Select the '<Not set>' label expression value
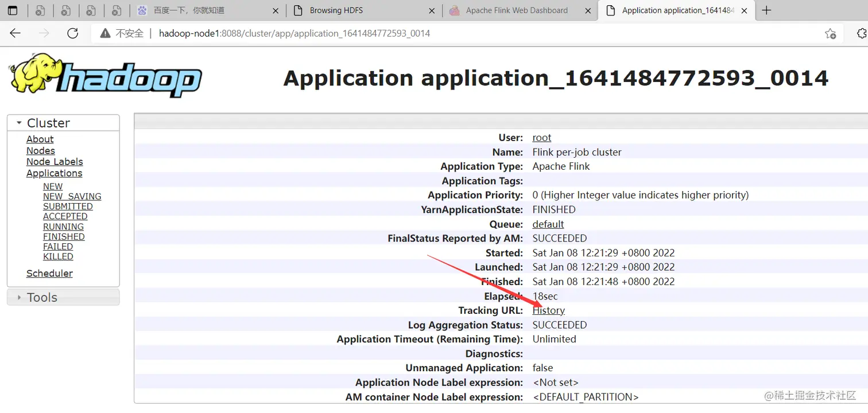The width and height of the screenshot is (868, 413). pyautogui.click(x=556, y=382)
